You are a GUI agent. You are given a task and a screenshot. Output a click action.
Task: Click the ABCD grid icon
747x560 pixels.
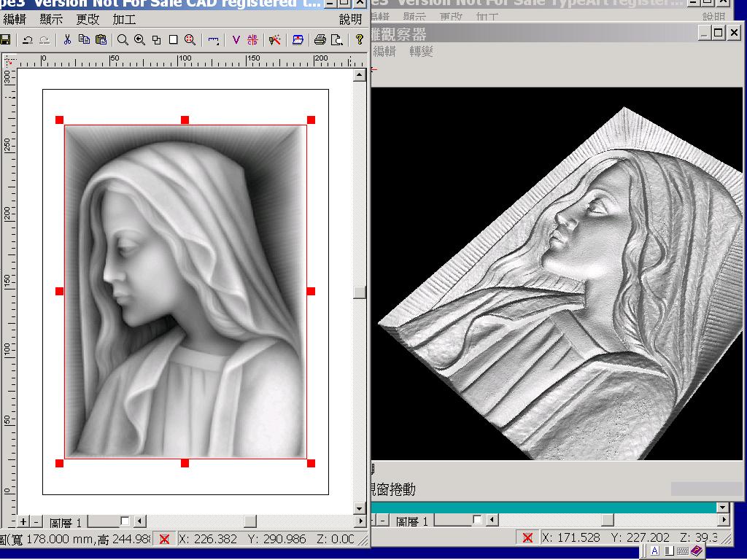pos(252,39)
